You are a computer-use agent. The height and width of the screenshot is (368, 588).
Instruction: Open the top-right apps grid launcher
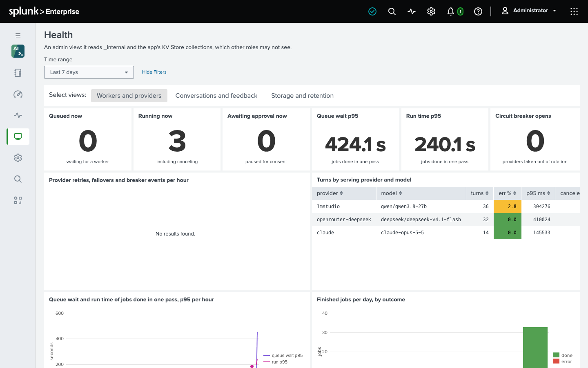(574, 11)
